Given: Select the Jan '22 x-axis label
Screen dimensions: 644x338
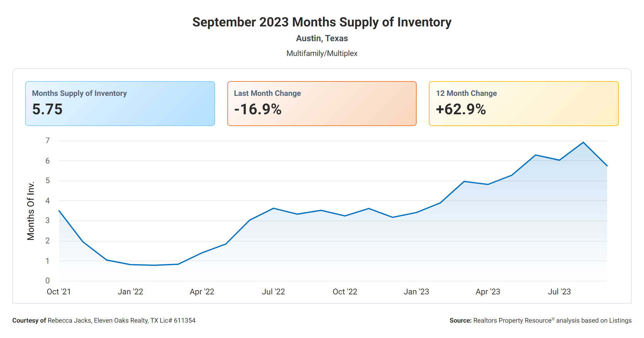Looking at the screenshot, I should click(x=130, y=292).
